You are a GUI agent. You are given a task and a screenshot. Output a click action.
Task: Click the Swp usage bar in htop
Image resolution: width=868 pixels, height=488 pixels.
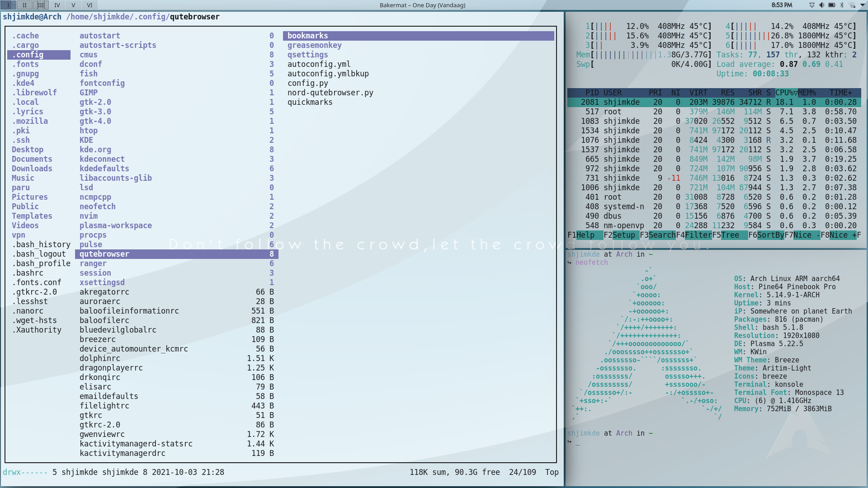(x=644, y=64)
